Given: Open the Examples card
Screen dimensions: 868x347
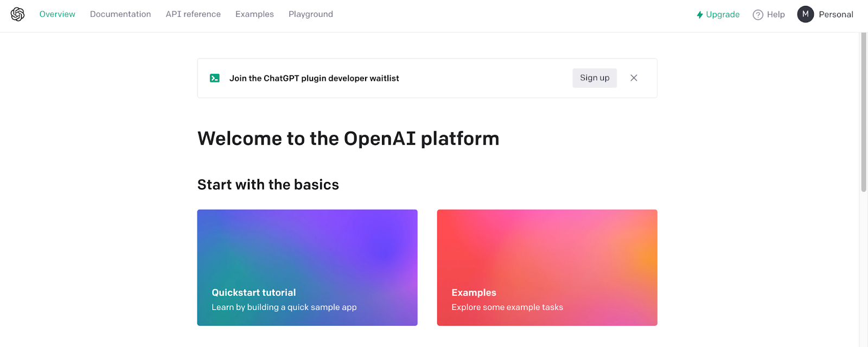Looking at the screenshot, I should click(x=547, y=268).
